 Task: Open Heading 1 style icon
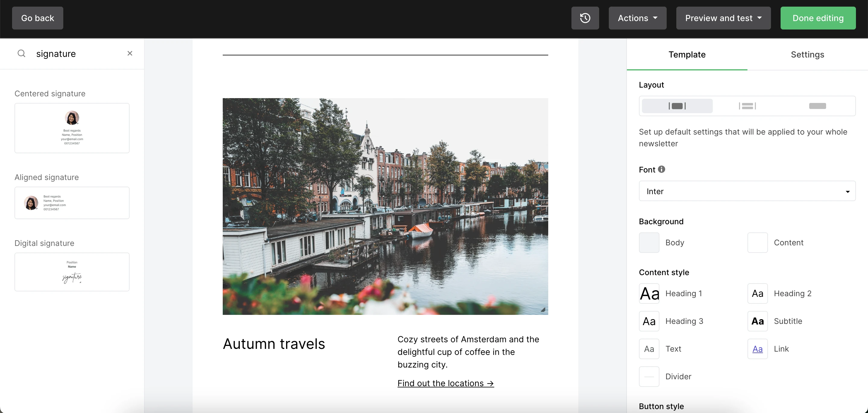point(649,293)
